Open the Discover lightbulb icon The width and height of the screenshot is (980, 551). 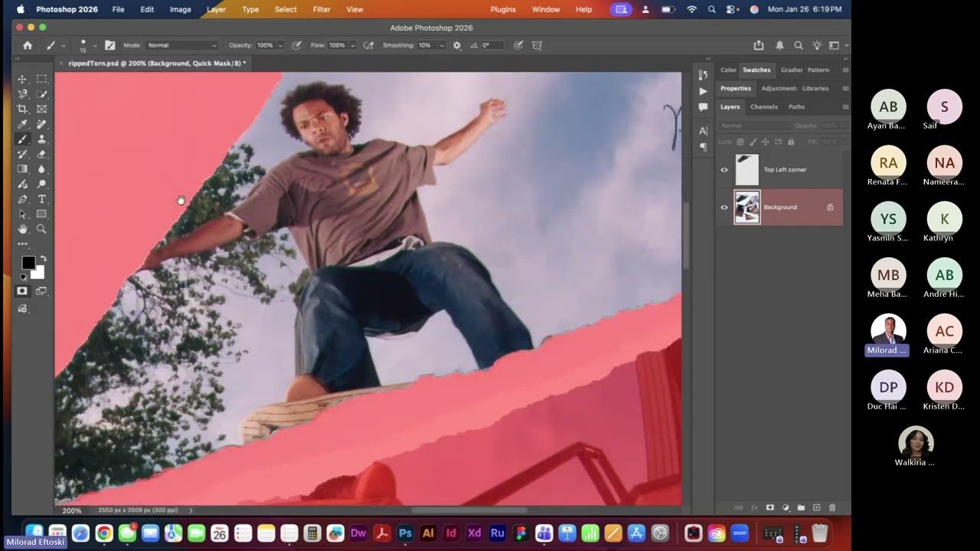(817, 45)
